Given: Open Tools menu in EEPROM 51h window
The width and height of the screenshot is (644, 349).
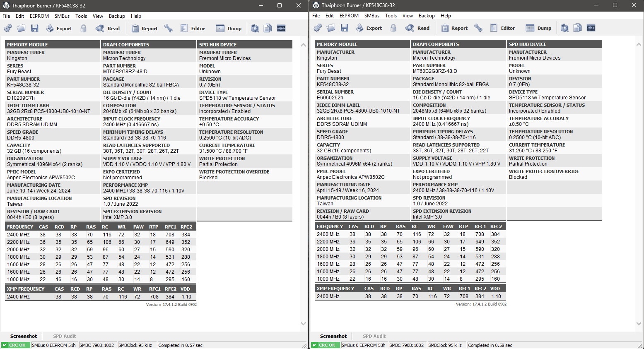Looking at the screenshot, I should tap(81, 16).
